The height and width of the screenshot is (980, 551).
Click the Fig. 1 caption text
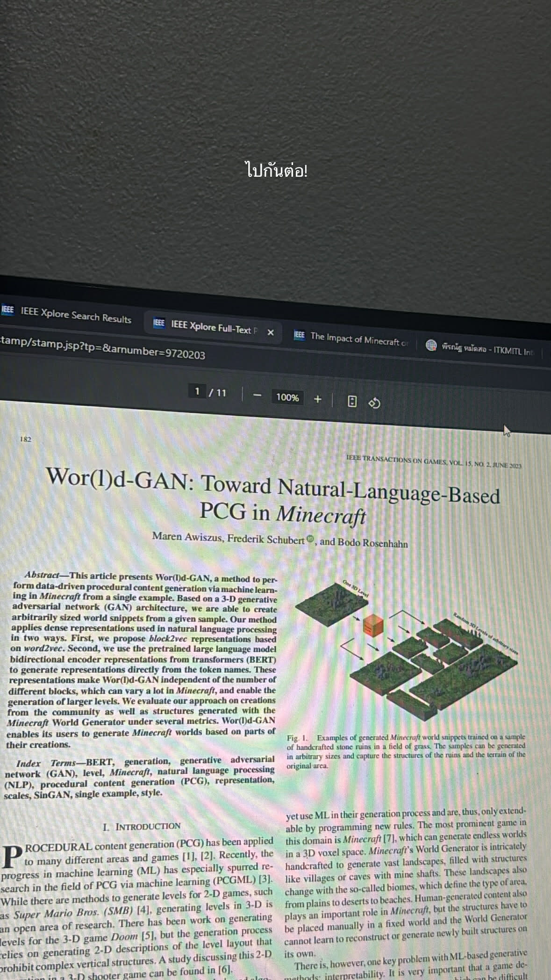click(406, 751)
